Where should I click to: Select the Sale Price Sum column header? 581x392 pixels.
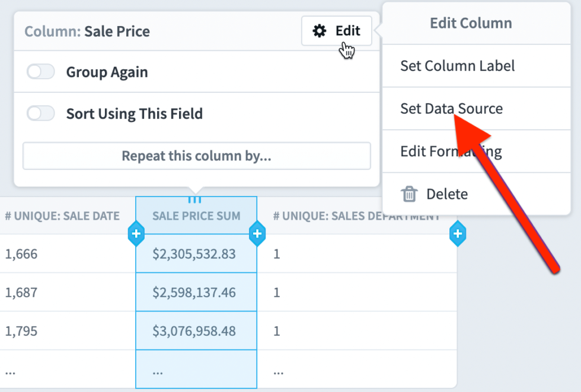pyautogui.click(x=196, y=216)
